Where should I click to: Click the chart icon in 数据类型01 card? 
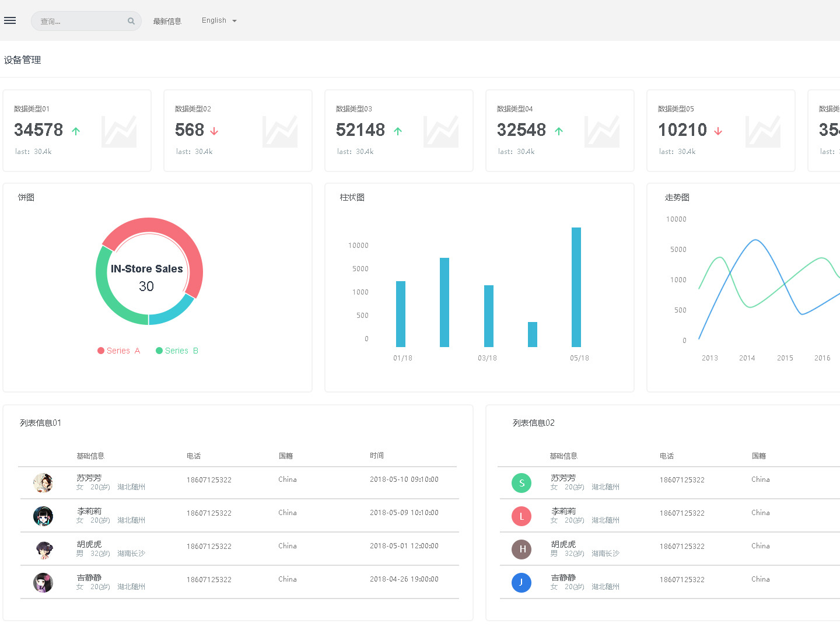point(119,131)
